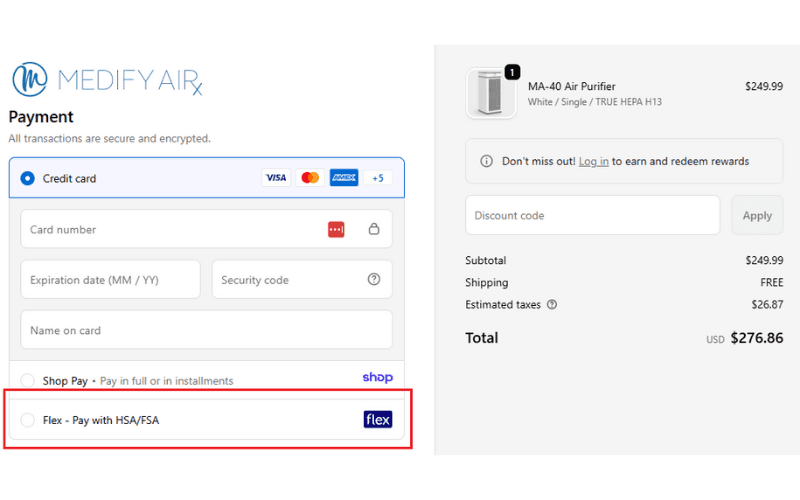The image size is (800, 500).
Task: Click the Discount code input
Action: click(x=592, y=215)
